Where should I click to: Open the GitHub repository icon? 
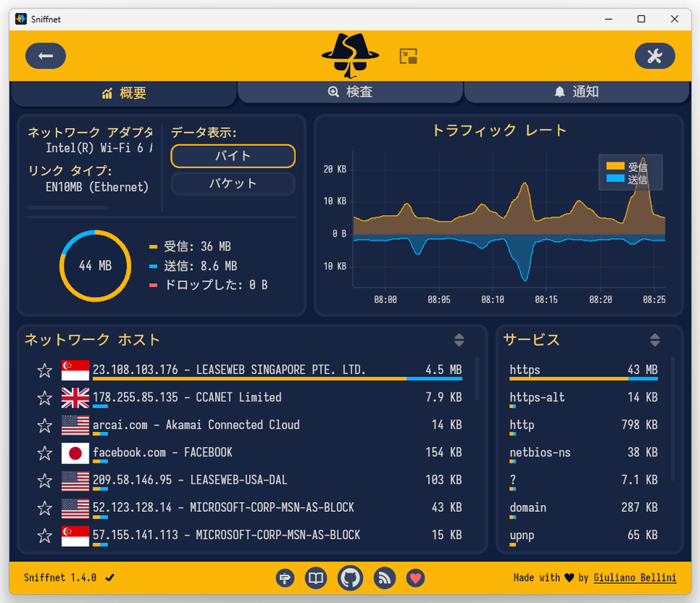[x=350, y=578]
